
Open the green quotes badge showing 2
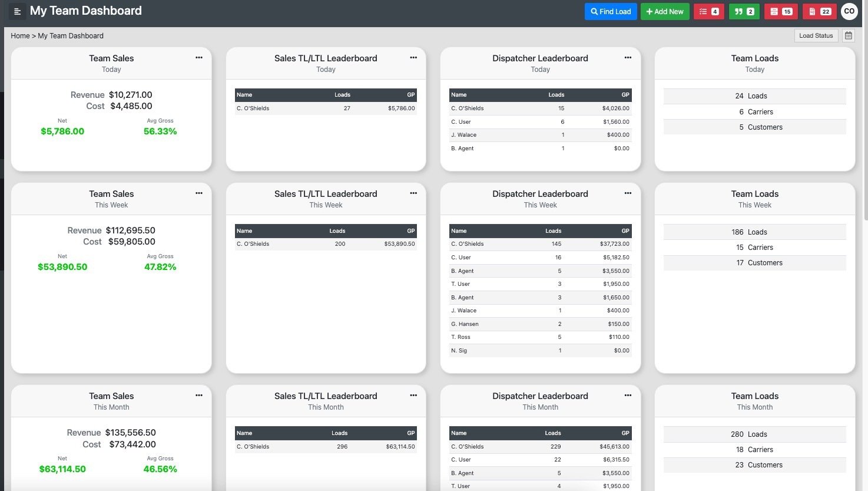744,11
